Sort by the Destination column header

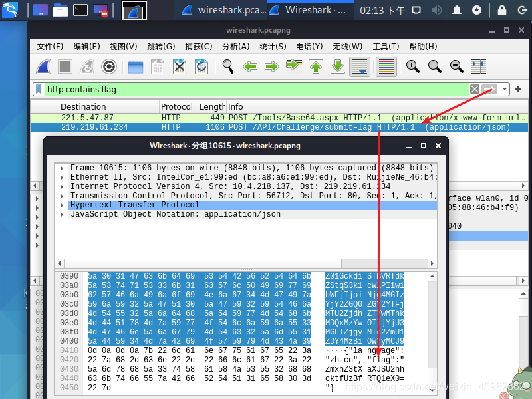coord(108,107)
